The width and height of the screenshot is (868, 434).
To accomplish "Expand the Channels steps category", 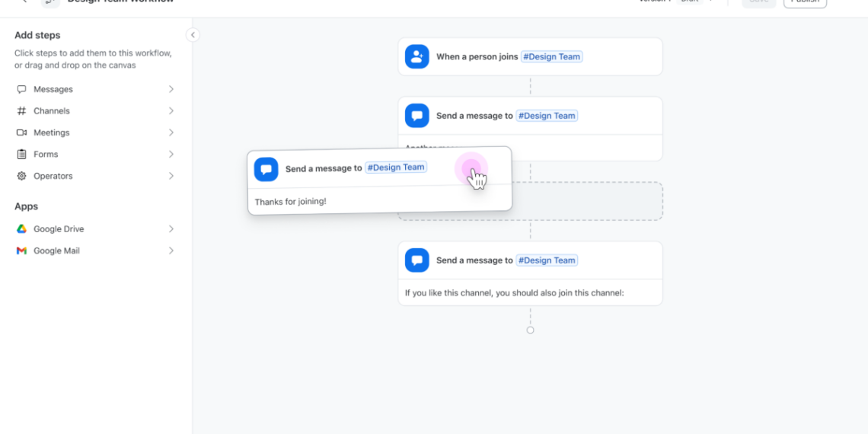I will pos(171,111).
